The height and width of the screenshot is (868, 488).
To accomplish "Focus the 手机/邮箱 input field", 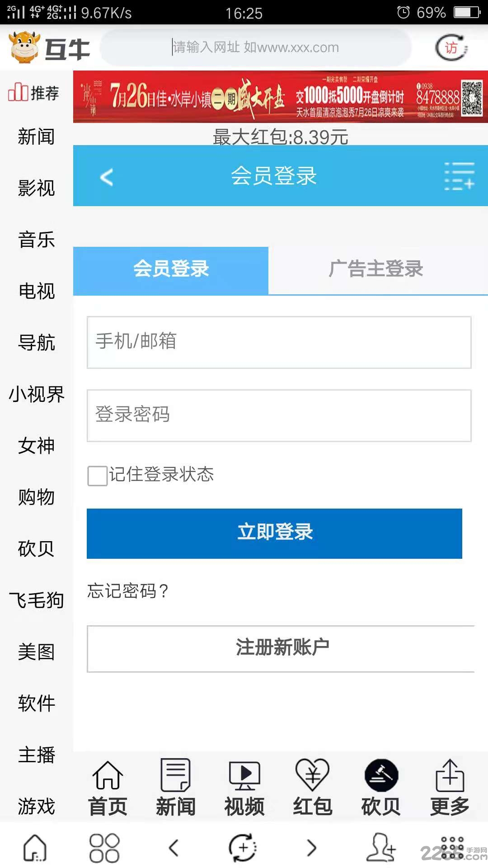I will pyautogui.click(x=279, y=342).
